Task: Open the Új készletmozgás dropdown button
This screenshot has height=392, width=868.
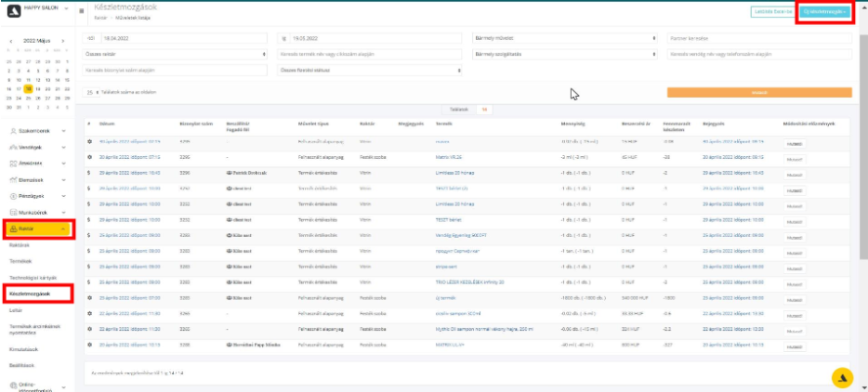Action: coord(825,12)
